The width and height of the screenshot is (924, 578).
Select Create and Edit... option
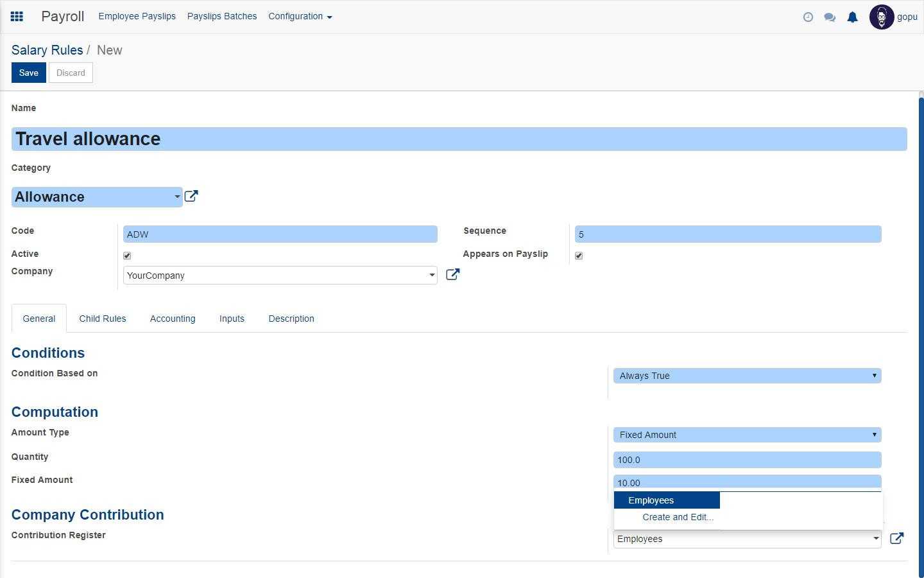(678, 517)
